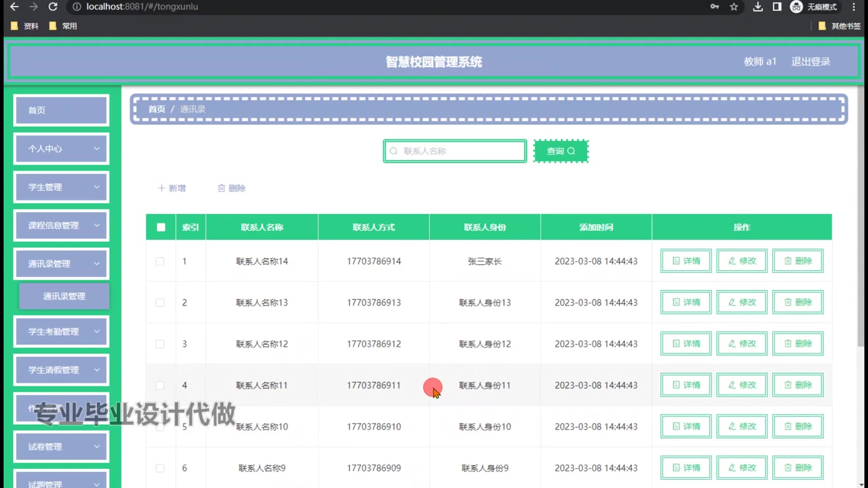Expand the 个人中心 sidebar menu

click(x=61, y=149)
